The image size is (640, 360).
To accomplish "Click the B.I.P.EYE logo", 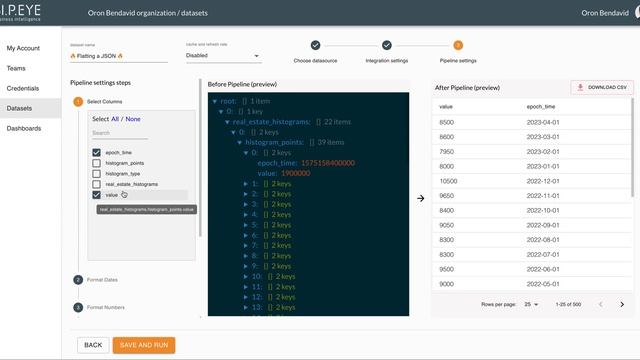I will coord(20,12).
